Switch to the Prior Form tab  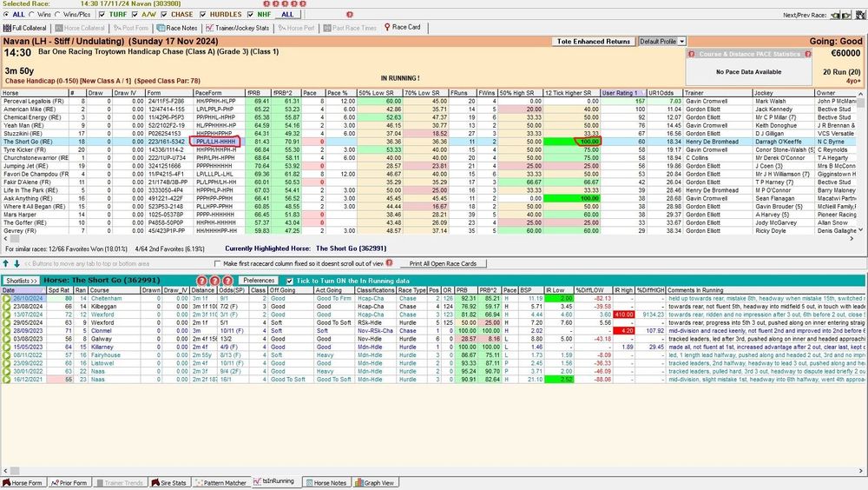[69, 483]
